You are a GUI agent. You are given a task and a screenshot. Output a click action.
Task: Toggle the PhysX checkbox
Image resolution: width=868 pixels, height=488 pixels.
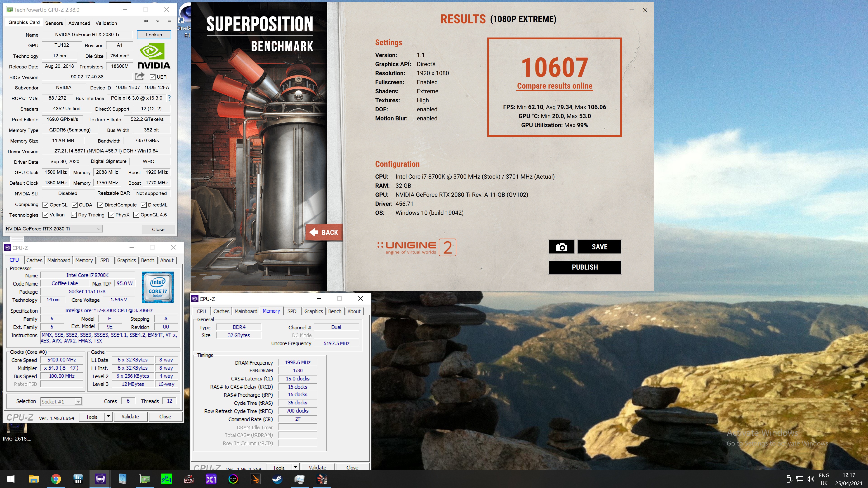click(x=111, y=215)
